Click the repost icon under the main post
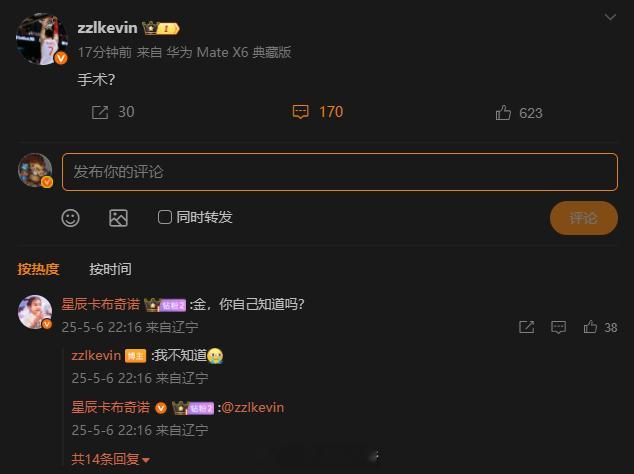The image size is (634, 474). click(x=100, y=112)
